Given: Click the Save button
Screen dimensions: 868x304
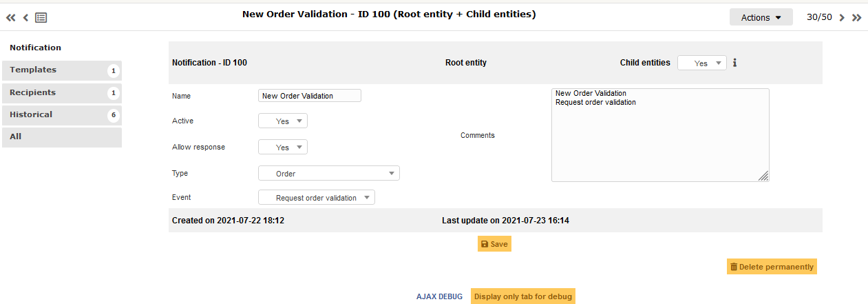Looking at the screenshot, I should (x=494, y=244).
